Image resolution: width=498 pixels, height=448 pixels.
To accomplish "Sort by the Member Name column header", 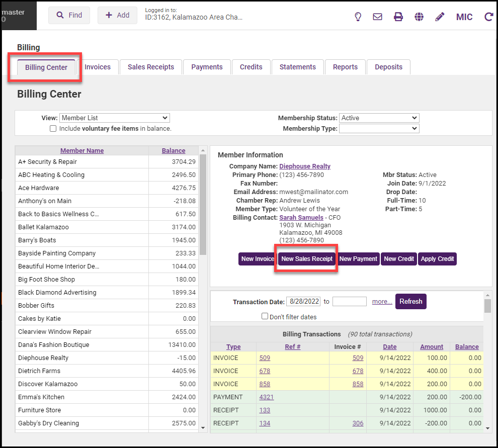I will pyautogui.click(x=82, y=151).
